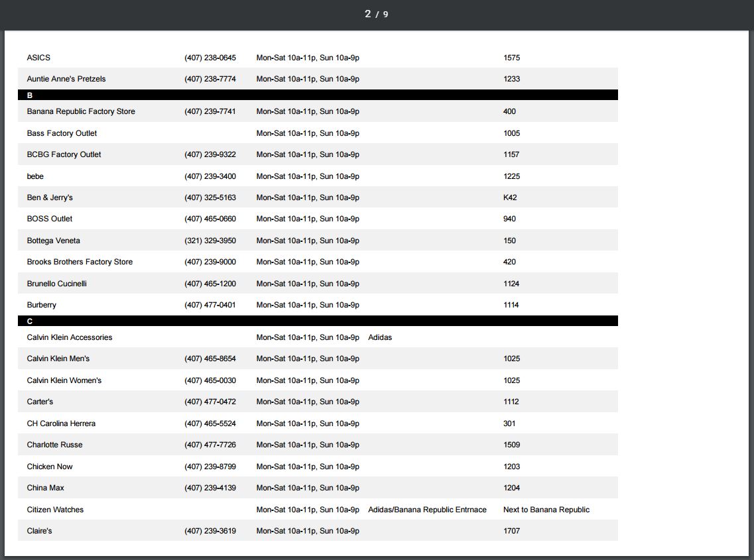The image size is (754, 560).
Task: Click Auntie Anne's Pretzels phone number
Action: [x=210, y=79]
